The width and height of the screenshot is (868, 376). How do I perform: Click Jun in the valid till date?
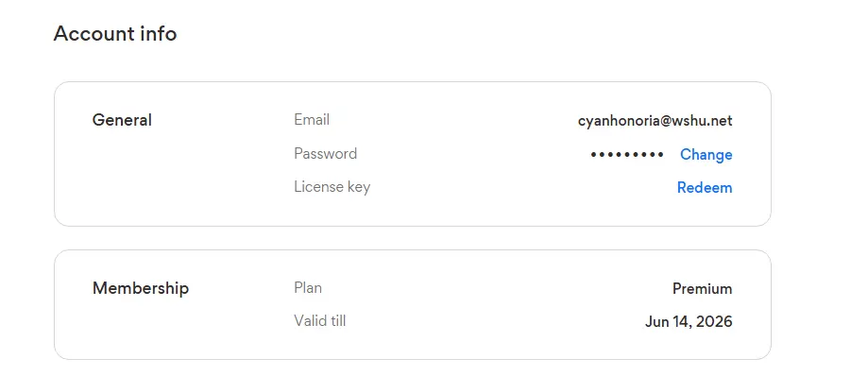coord(655,322)
